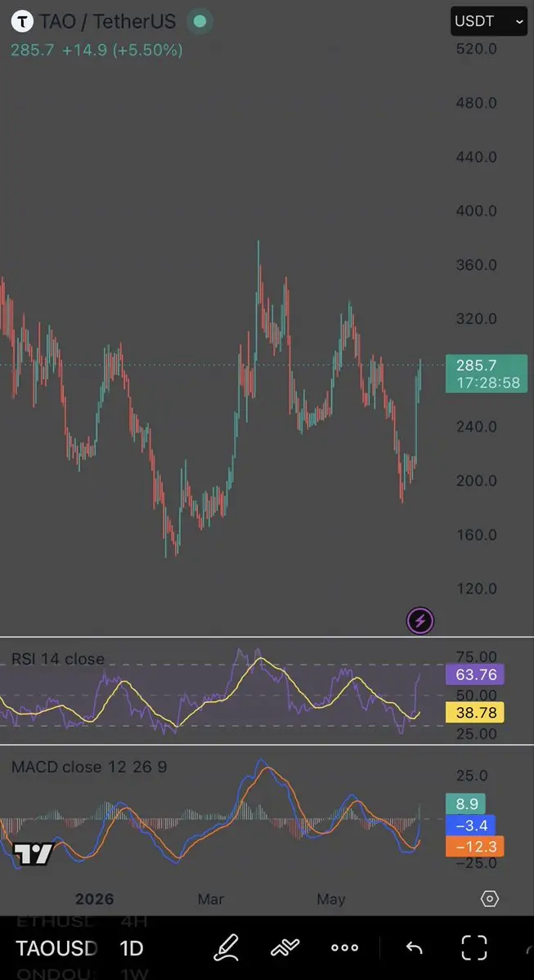
Task: Tap the signal line −12.3 label
Action: [x=474, y=847]
